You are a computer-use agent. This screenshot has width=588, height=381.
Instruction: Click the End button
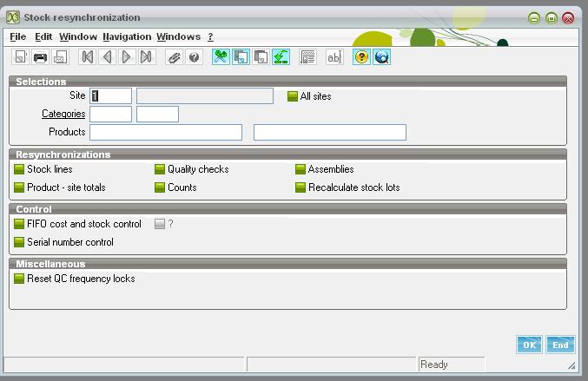coord(560,345)
